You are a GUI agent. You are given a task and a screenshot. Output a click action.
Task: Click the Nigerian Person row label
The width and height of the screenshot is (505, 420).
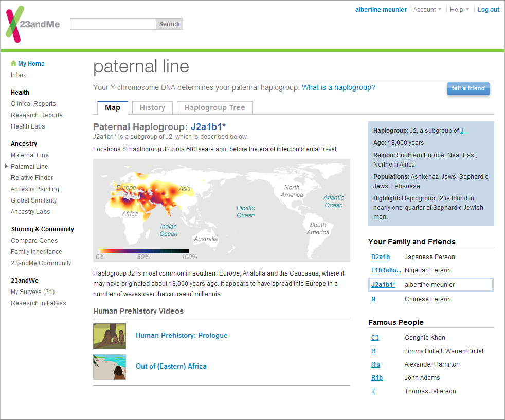point(428,270)
